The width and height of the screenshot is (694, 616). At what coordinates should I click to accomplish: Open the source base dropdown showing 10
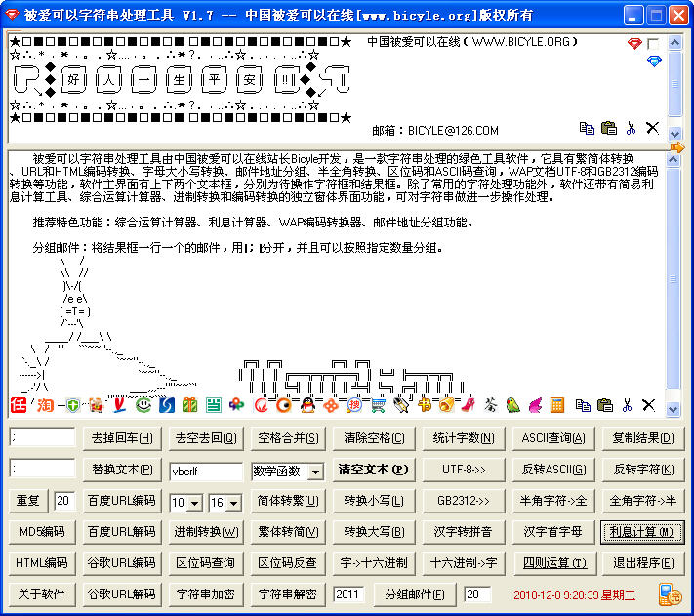(195, 503)
